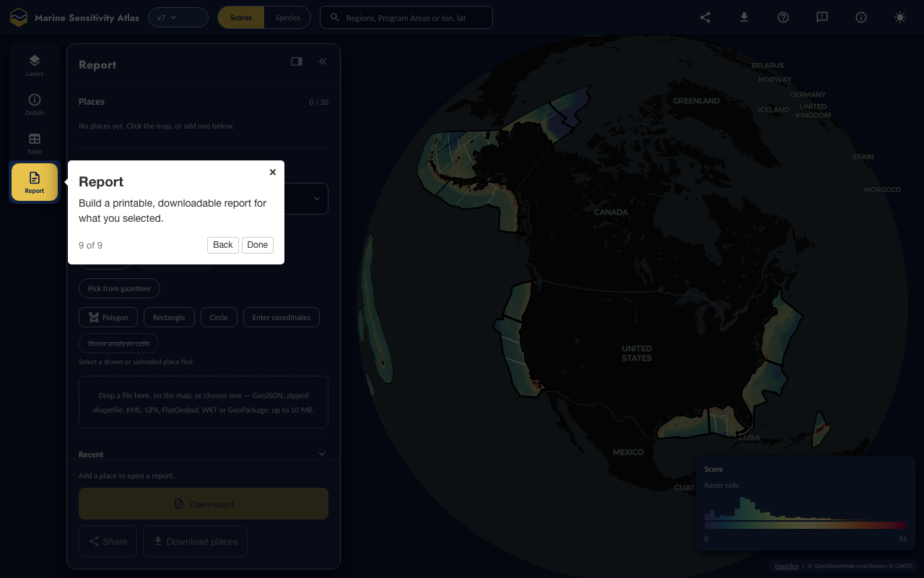Click the share icon in top bar
The width and height of the screenshot is (924, 578).
coord(705,17)
